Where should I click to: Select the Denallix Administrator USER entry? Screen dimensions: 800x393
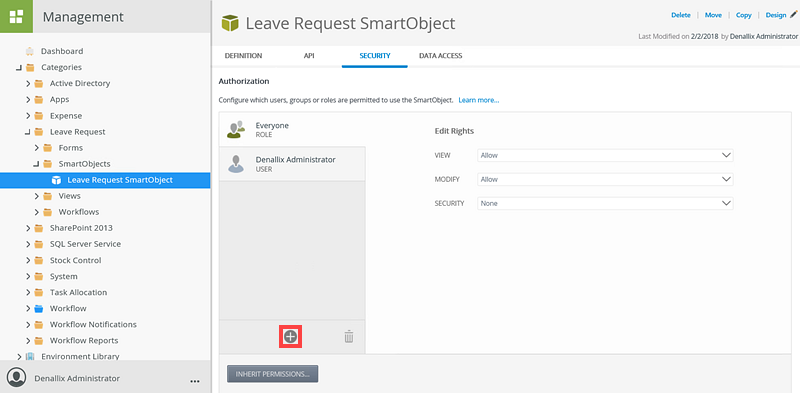pos(292,164)
